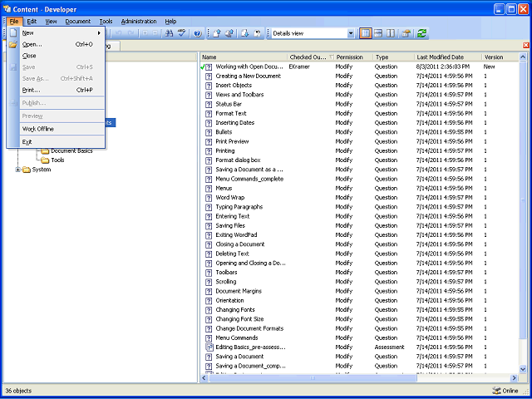Click question icon beside Status Bar
The width and height of the screenshot is (532, 399).
[209, 104]
